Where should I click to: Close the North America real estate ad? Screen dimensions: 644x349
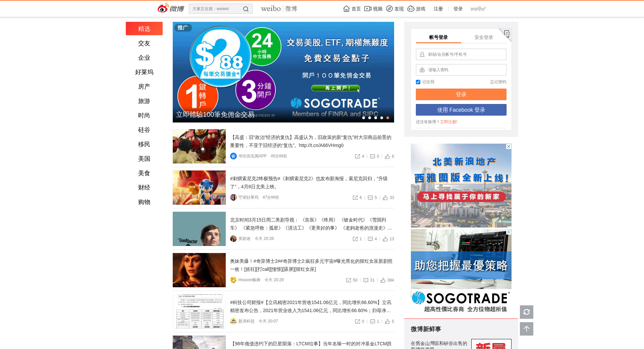point(508,147)
